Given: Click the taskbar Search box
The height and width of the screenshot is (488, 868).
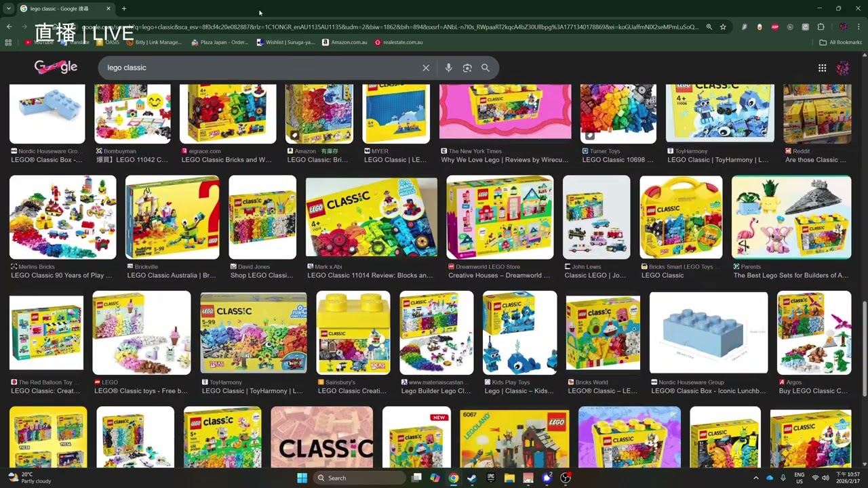Looking at the screenshot, I should tap(360, 478).
